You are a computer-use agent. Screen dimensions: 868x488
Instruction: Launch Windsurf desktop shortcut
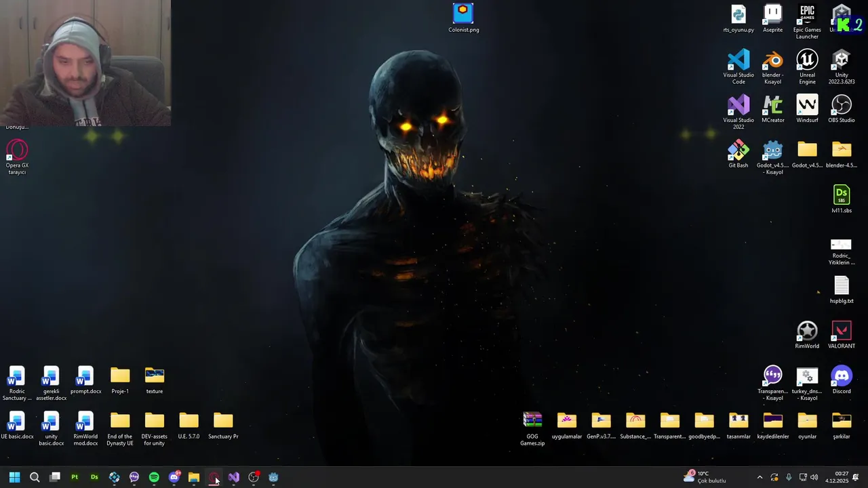[x=807, y=108]
